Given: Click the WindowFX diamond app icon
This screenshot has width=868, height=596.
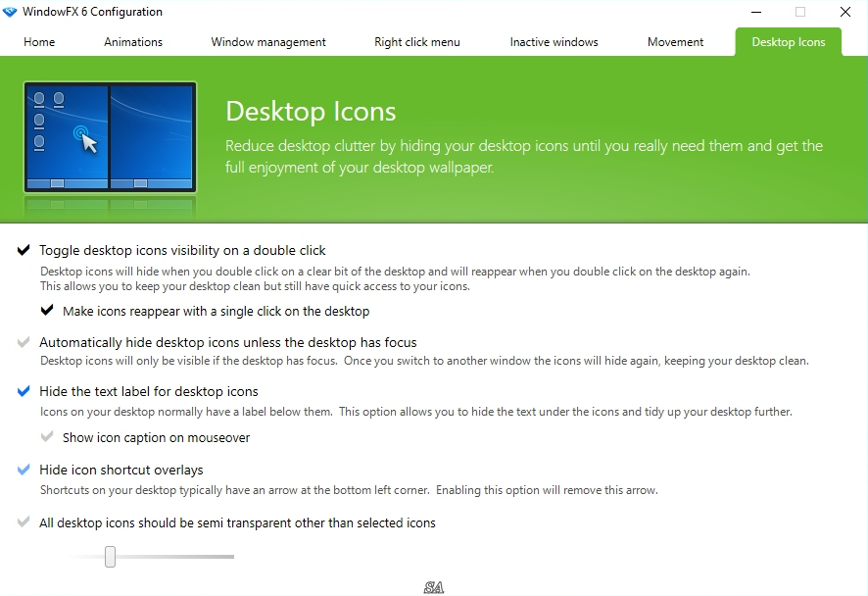Looking at the screenshot, I should (10, 12).
